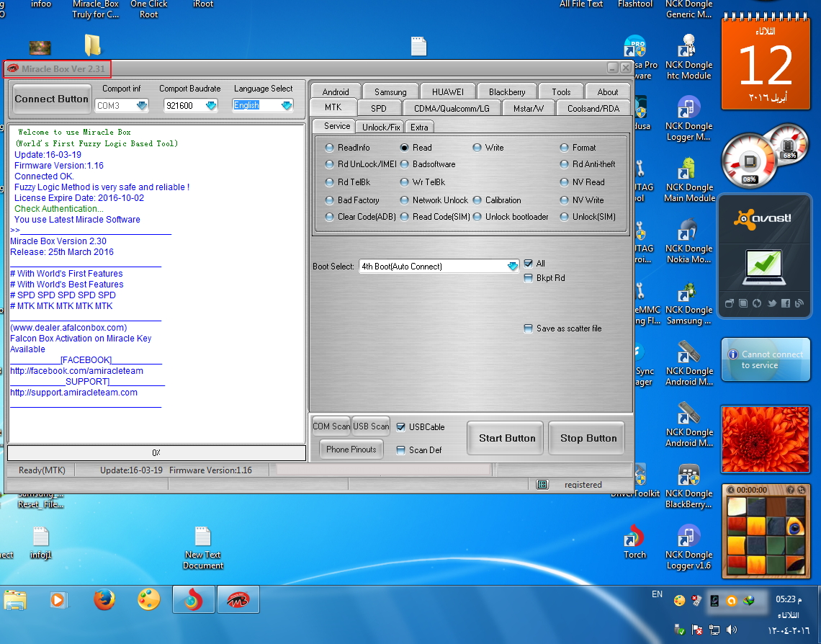Switch to the HUAWEI tab
The height and width of the screenshot is (644, 821).
click(448, 91)
